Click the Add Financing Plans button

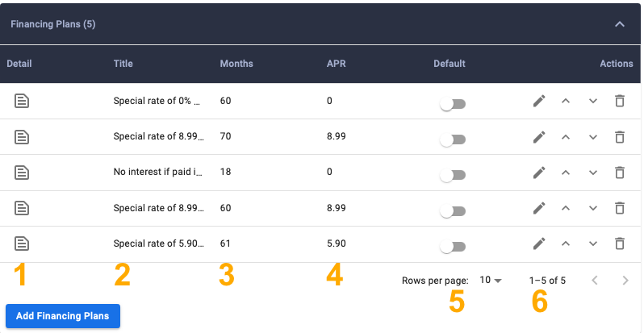(63, 316)
